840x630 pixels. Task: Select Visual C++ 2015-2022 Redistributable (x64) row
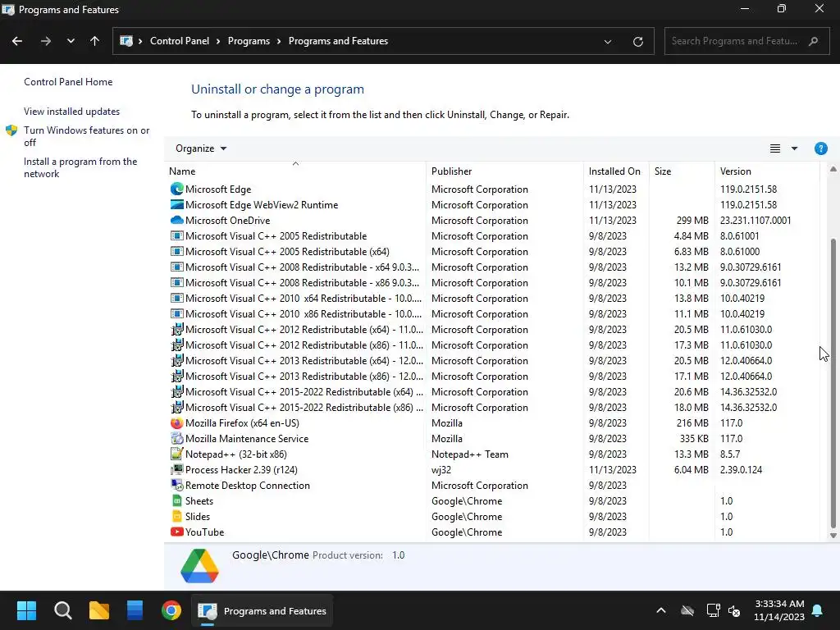[x=492, y=391]
